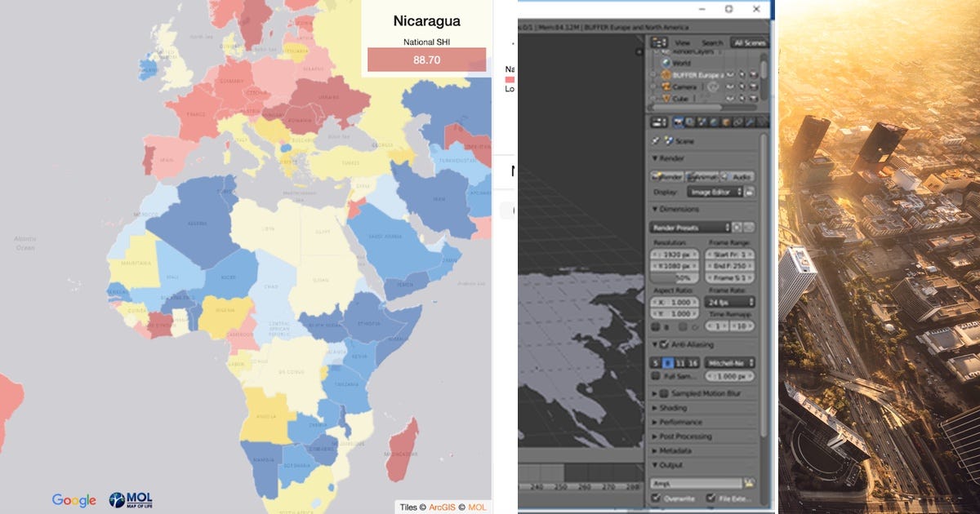
Task: Click the Cube mesh icon in the outliner
Action: coord(666,98)
